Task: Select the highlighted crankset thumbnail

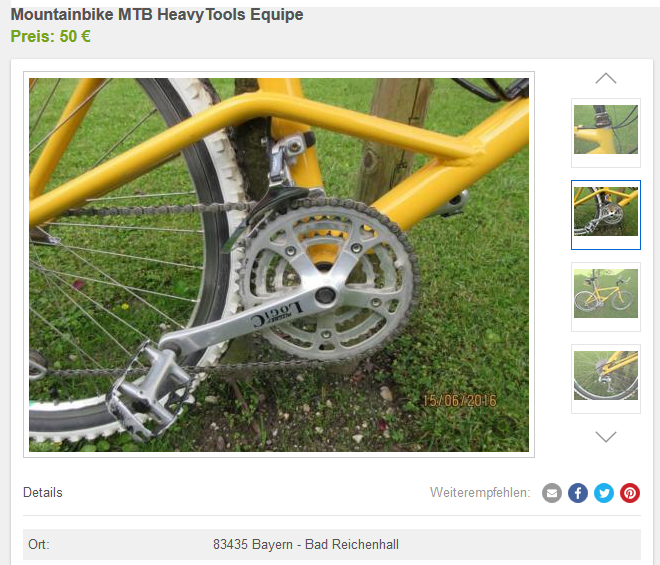Action: (606, 215)
